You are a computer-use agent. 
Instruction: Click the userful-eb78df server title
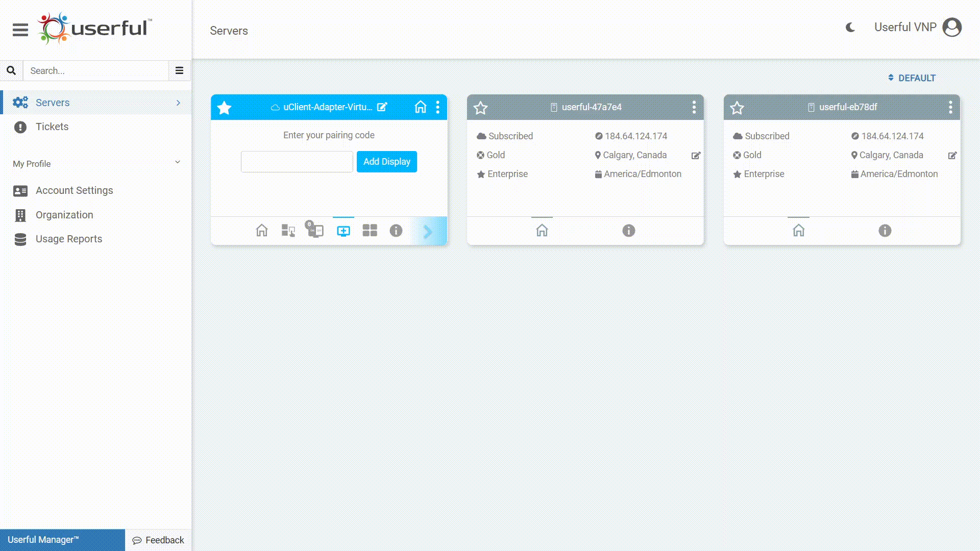848,107
